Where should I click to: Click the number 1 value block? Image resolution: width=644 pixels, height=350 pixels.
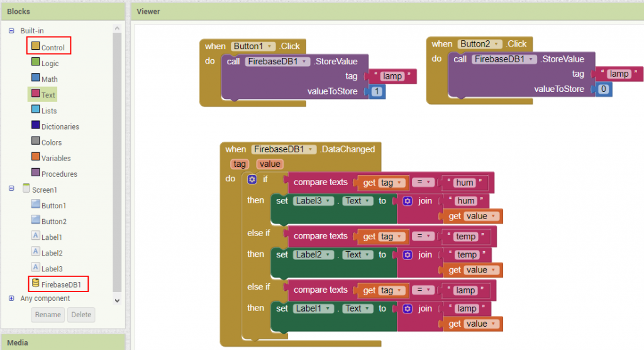377,91
